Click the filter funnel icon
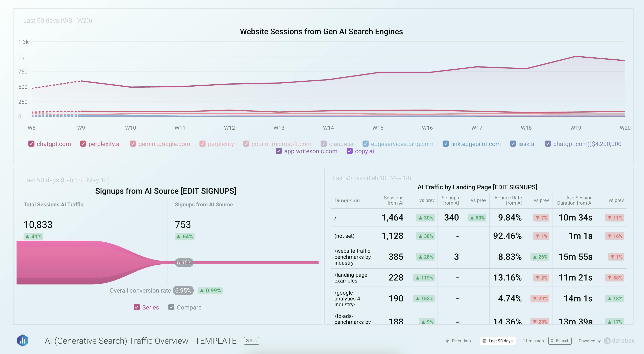Screen dimensions: 644x354 pyautogui.click(x=447, y=341)
